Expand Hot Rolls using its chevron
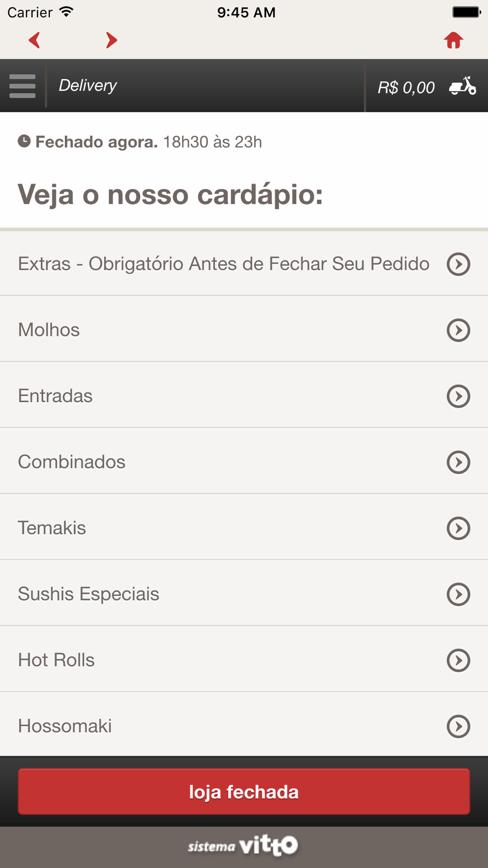Image resolution: width=488 pixels, height=868 pixels. click(x=458, y=660)
